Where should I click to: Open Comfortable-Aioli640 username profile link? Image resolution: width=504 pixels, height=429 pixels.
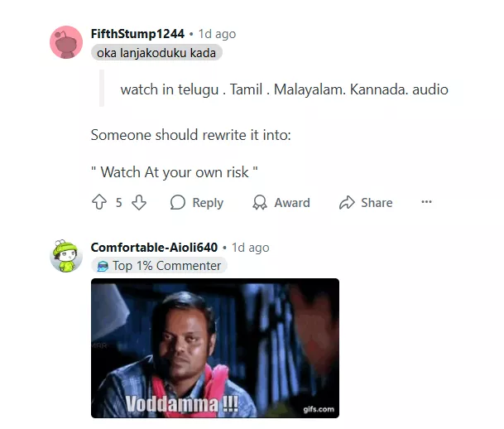point(154,248)
